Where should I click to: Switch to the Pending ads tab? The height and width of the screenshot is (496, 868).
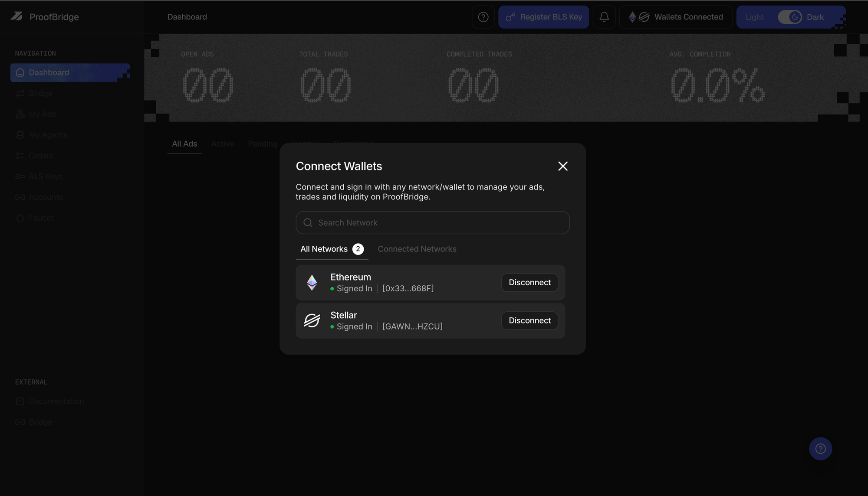263,144
